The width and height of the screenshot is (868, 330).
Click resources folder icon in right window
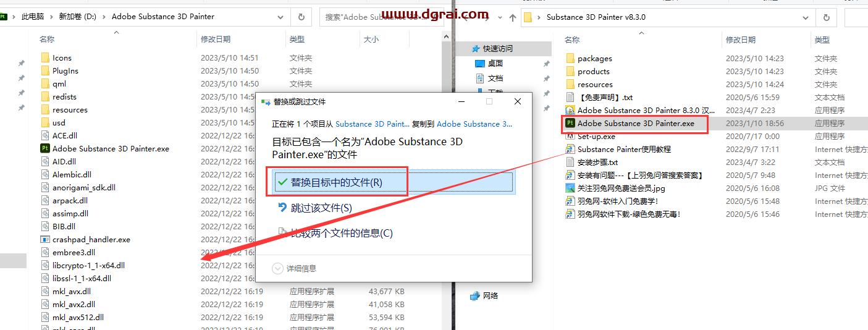(570, 84)
